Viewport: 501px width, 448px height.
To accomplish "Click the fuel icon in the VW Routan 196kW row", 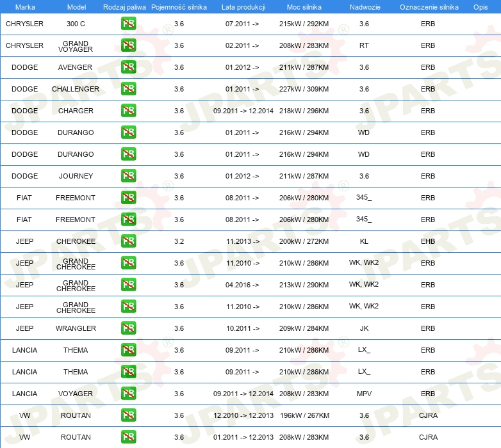I will pyautogui.click(x=128, y=415).
